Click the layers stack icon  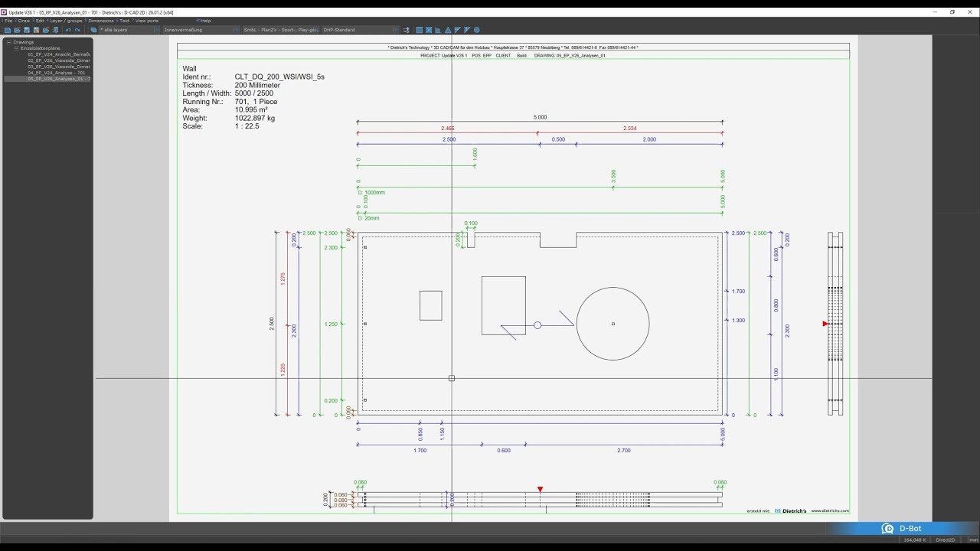93,30
